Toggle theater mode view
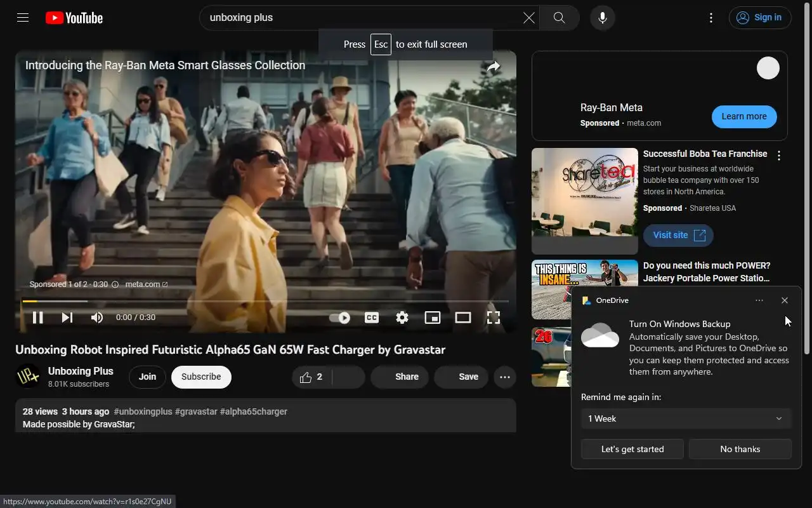 click(463, 317)
